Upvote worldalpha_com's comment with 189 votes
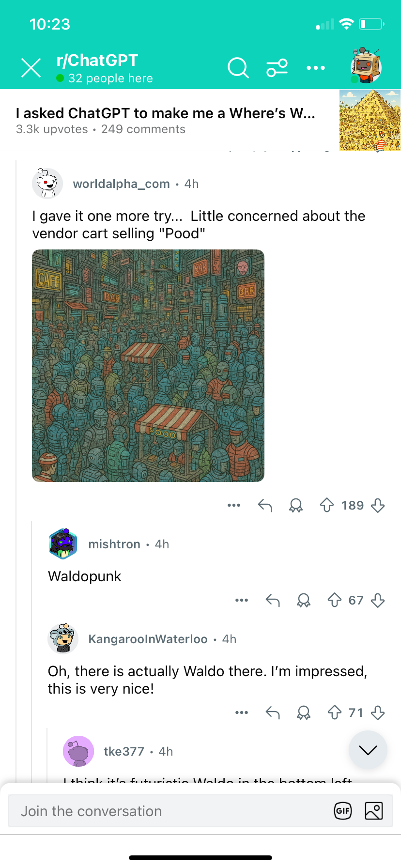Image resolution: width=401 pixels, height=868 pixels. 327,505
